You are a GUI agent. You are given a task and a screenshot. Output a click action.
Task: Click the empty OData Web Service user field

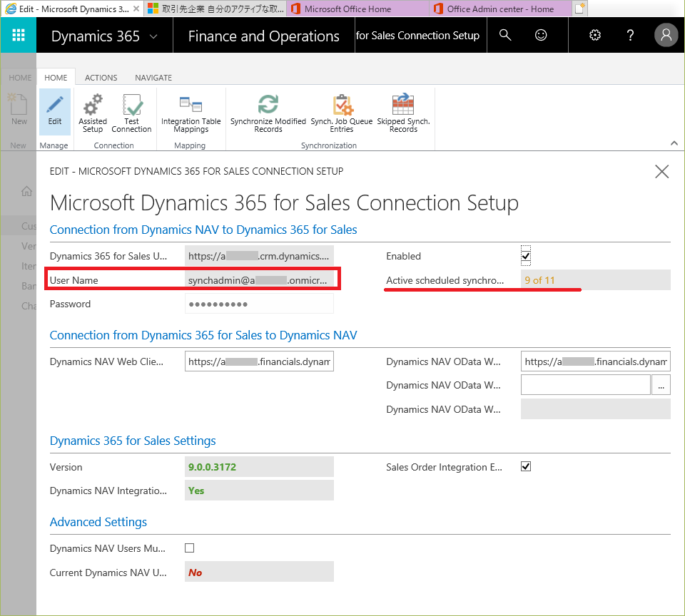(x=585, y=385)
